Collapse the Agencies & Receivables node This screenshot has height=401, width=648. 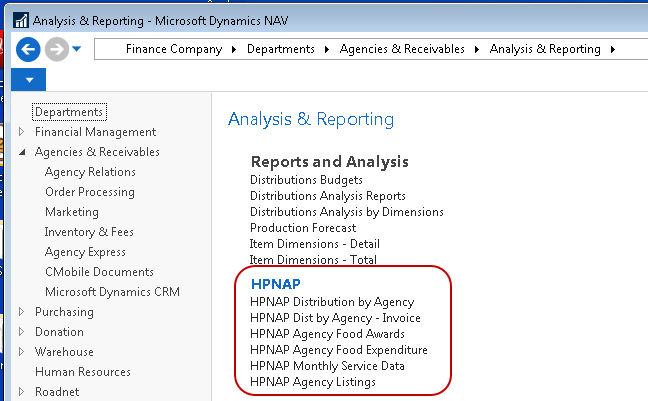point(23,152)
